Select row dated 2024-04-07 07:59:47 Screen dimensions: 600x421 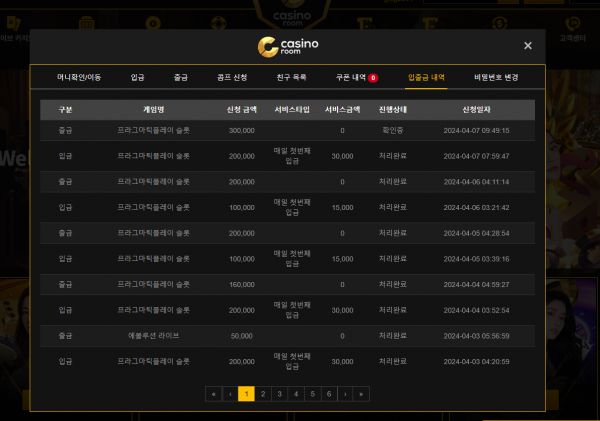click(287, 156)
